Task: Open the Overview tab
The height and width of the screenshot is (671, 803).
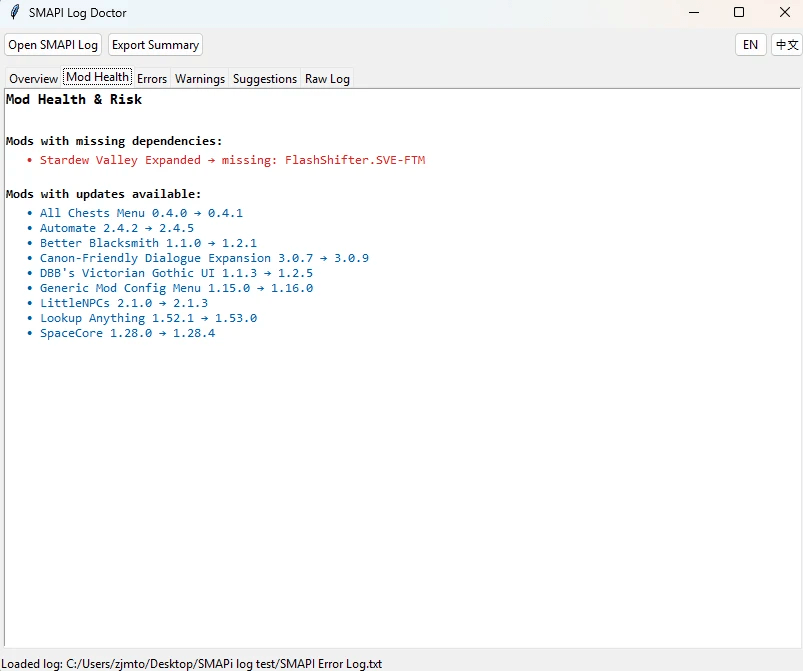Action: point(33,79)
